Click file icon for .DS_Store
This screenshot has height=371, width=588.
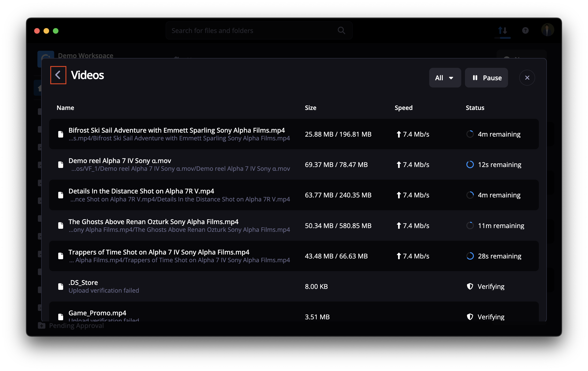[x=61, y=287]
